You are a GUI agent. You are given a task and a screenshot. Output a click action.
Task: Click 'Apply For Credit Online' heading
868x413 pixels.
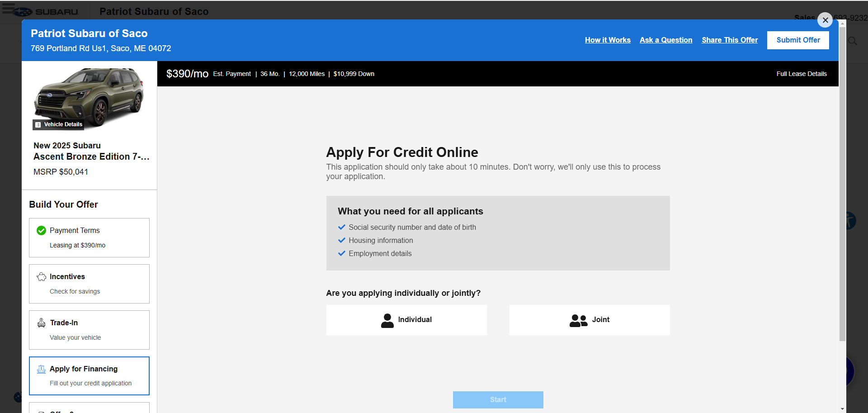tap(402, 152)
